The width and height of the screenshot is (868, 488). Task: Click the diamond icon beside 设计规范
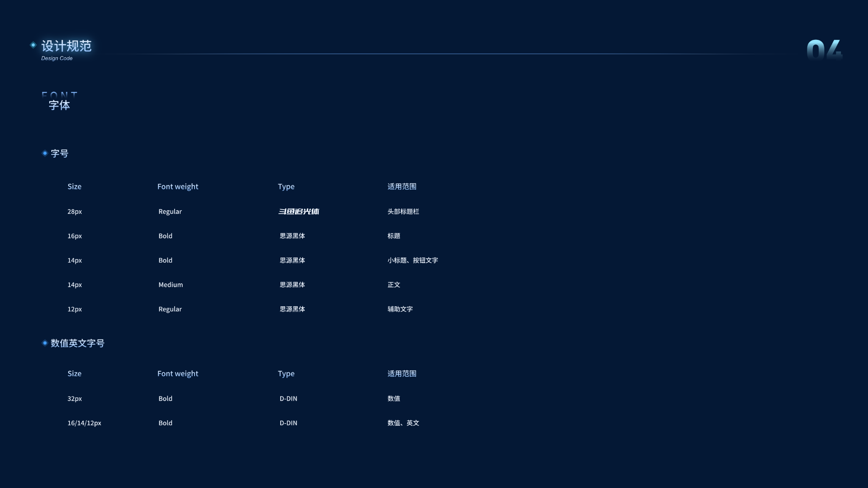click(33, 45)
